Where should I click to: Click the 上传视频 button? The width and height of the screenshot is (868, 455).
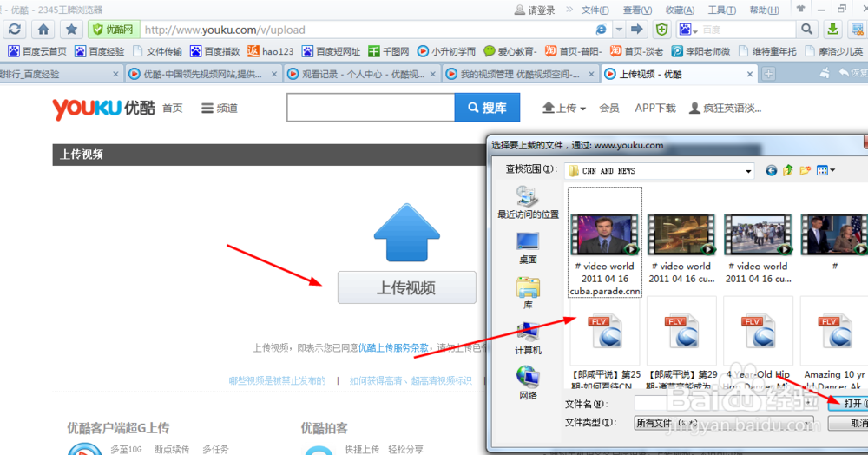pos(407,287)
